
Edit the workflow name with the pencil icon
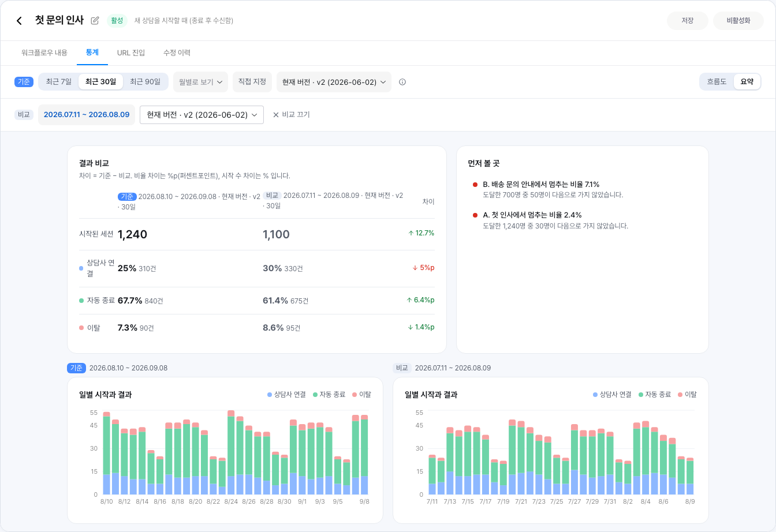(x=95, y=21)
